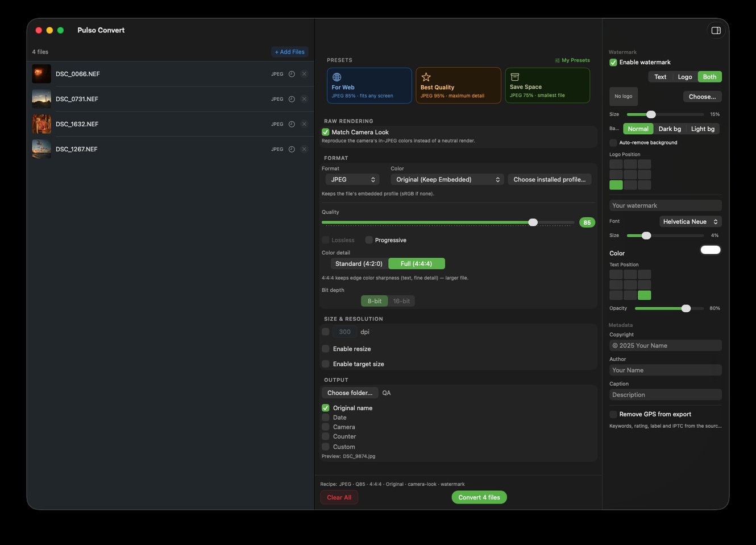Click Choose folder button

(x=350, y=393)
